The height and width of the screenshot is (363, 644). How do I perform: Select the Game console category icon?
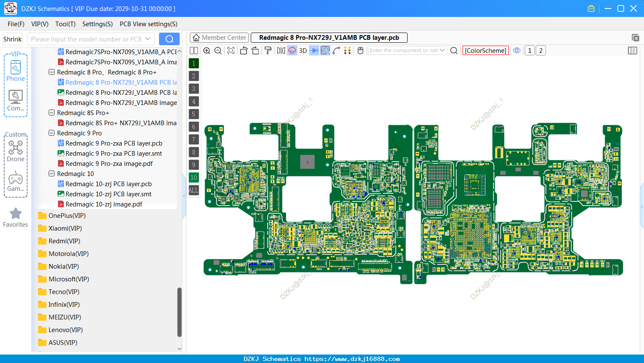coord(16,181)
